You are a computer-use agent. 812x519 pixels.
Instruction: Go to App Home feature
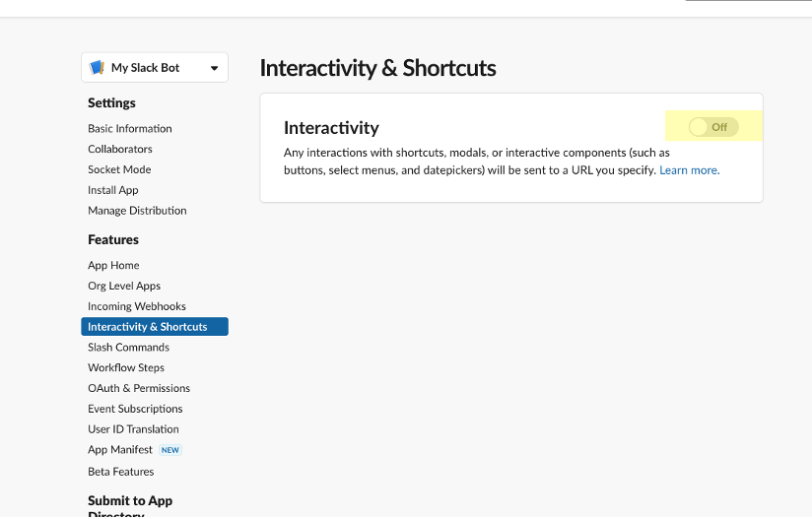[x=113, y=266]
